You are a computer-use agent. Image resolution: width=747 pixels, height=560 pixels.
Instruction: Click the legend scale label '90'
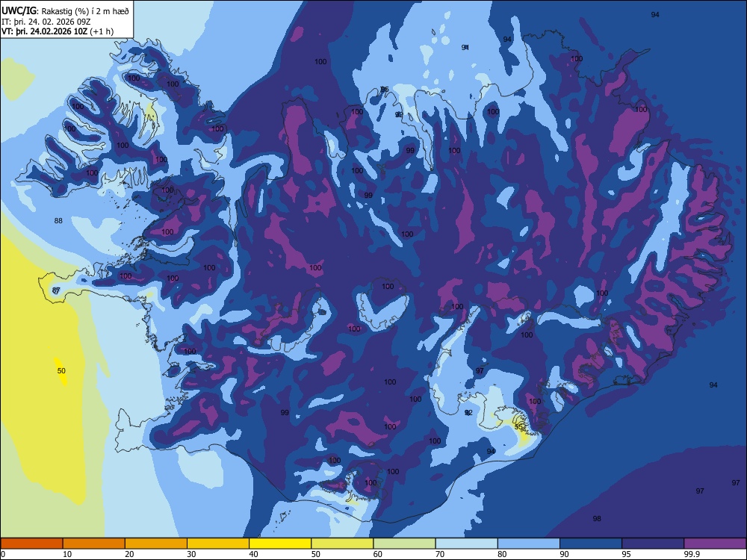565,554
